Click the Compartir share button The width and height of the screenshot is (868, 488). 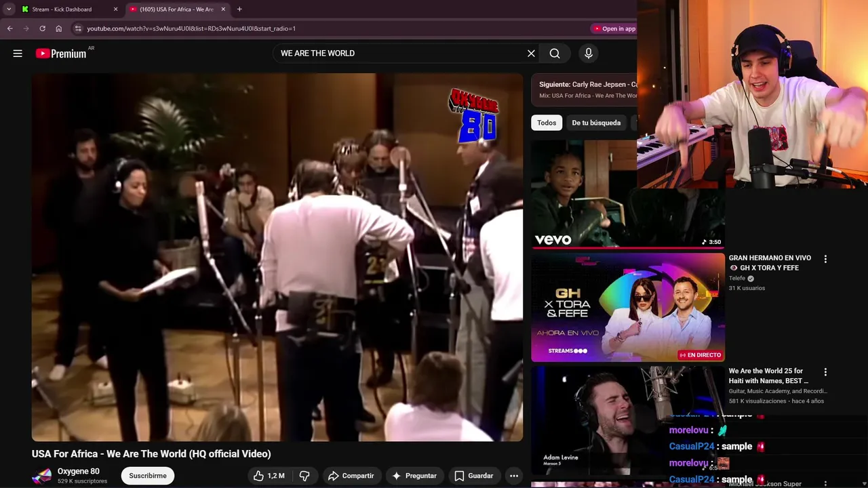point(351,476)
